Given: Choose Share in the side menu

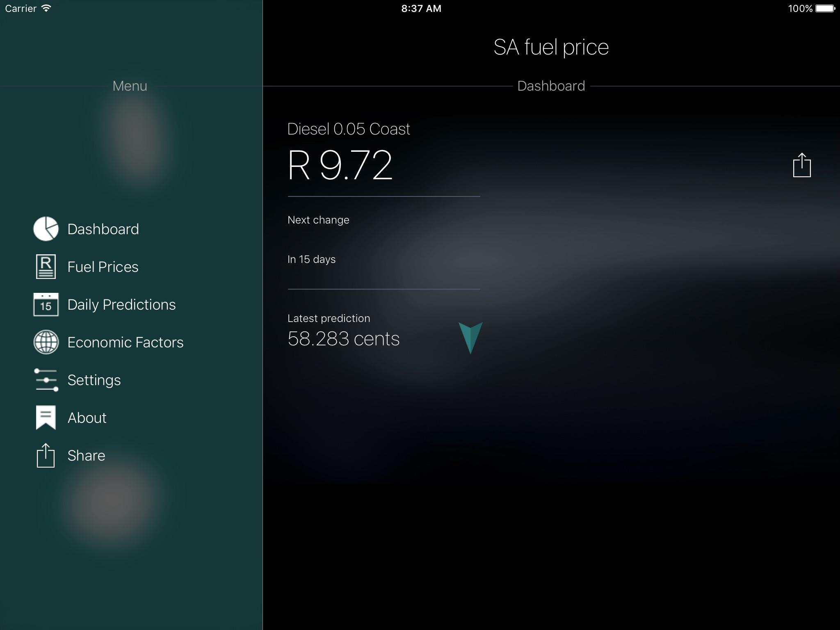Looking at the screenshot, I should click(86, 455).
